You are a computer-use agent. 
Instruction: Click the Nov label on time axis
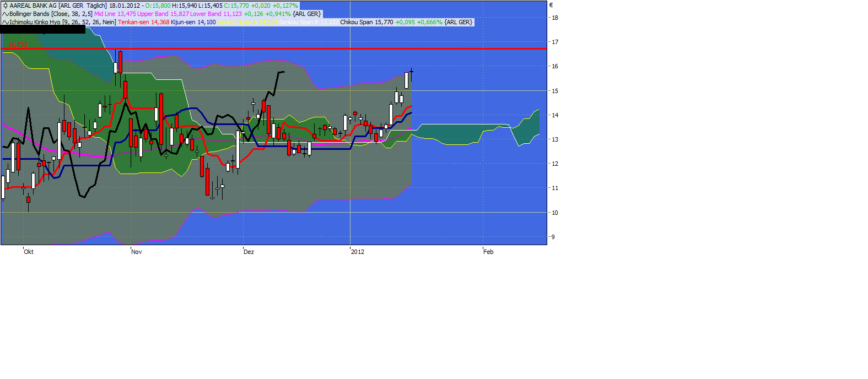point(136,252)
